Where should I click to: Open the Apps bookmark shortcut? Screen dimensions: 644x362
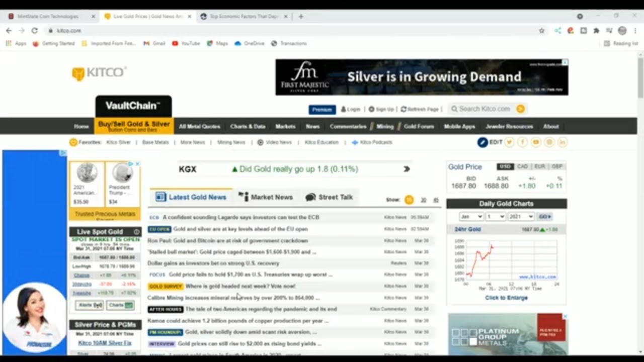coord(16,43)
